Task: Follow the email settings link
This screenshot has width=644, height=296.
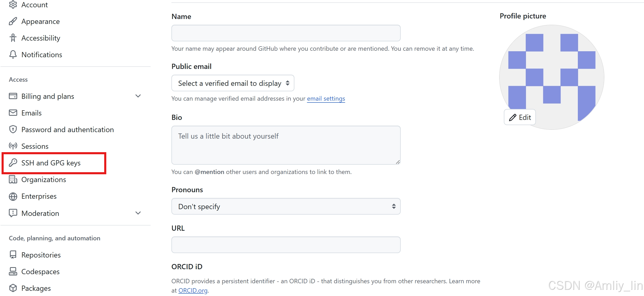Action: 326,99
